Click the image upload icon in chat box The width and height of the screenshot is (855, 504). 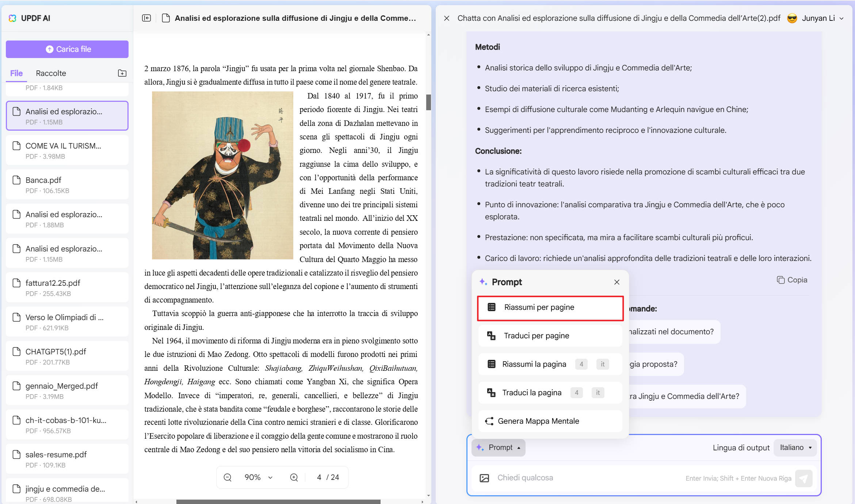coord(484,478)
